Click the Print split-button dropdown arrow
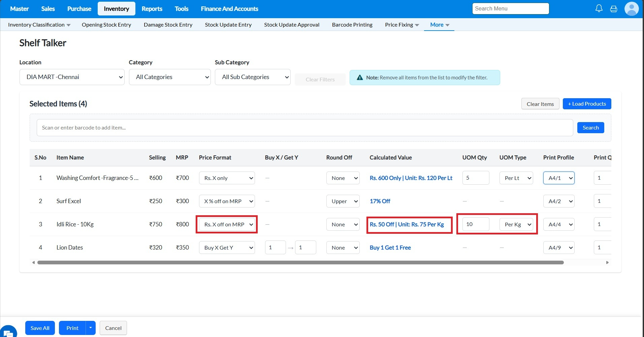The width and height of the screenshot is (644, 337). click(91, 328)
